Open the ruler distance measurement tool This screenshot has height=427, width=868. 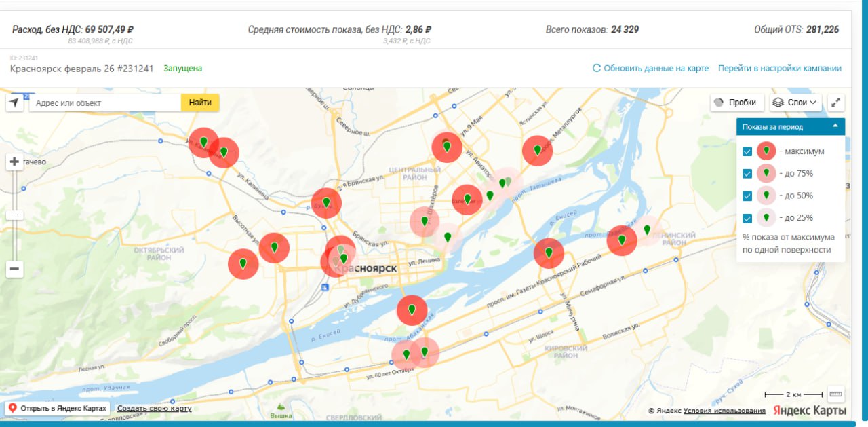(835, 394)
